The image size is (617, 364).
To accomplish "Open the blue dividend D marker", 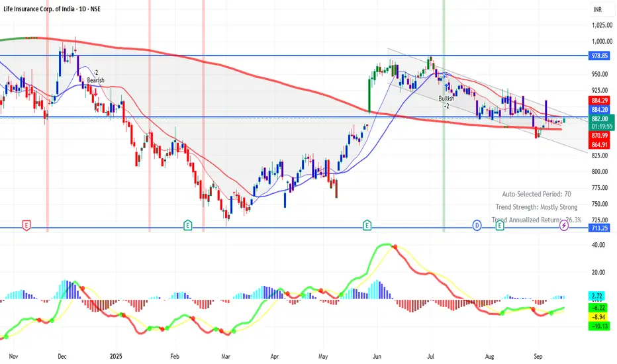I will [477, 226].
